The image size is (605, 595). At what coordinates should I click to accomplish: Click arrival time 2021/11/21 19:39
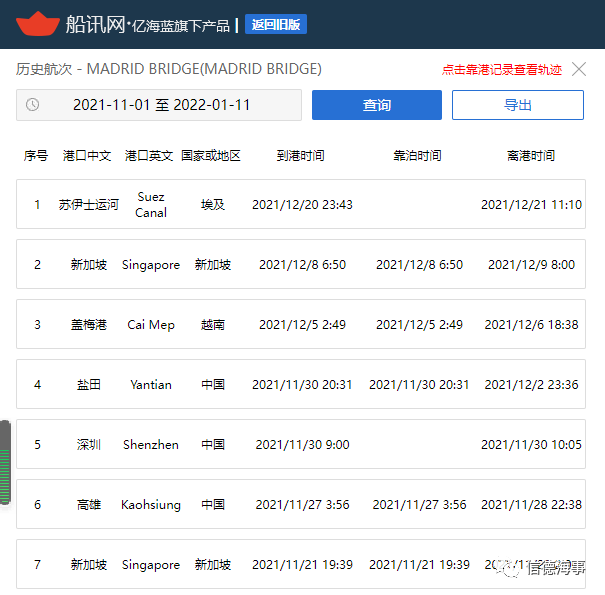coord(302,565)
